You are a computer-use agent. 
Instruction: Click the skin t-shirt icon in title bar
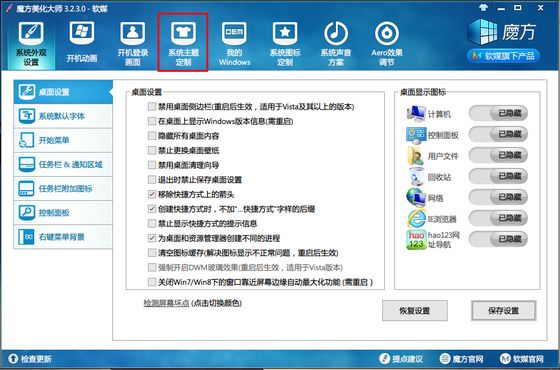484,8
